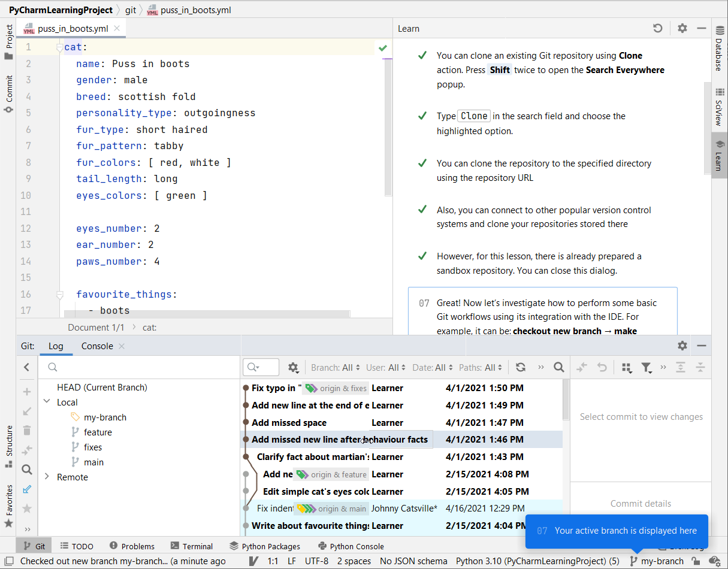Click the filter icon in changes toolbar

tap(646, 367)
